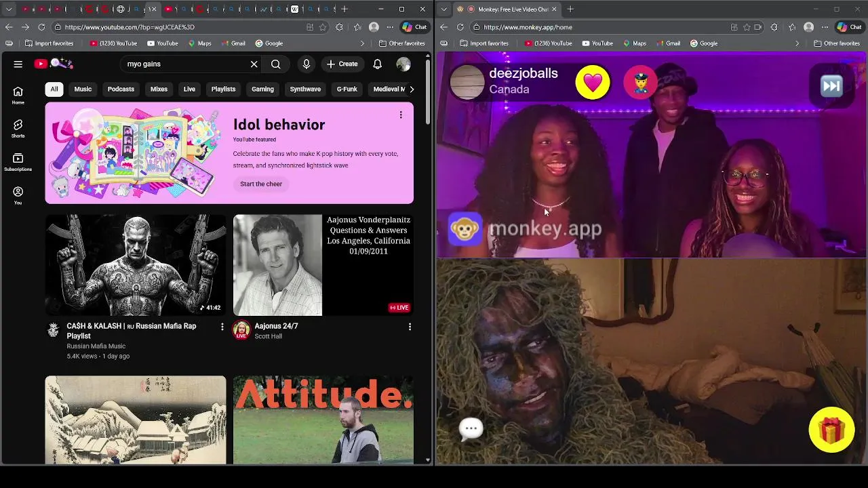The height and width of the screenshot is (488, 868).
Task: Open the Attitude video thumbnail
Action: (323, 420)
